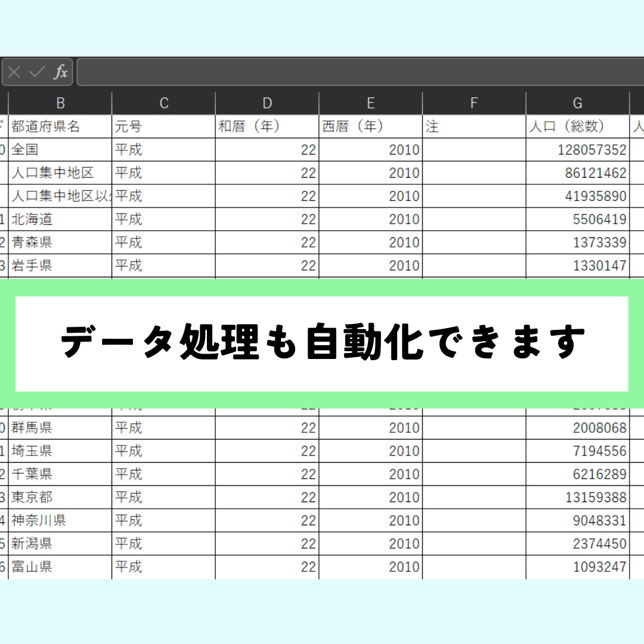The height and width of the screenshot is (644, 644).
Task: Select the 富山県 cell
Action: [60, 567]
